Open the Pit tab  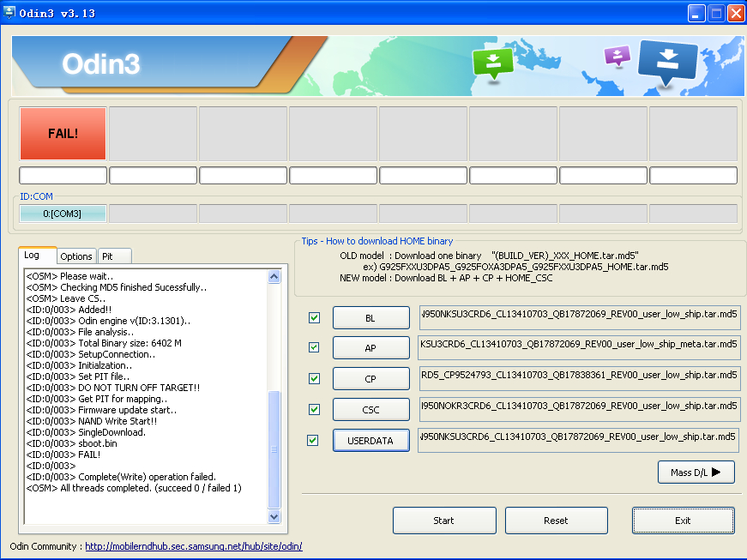tap(114, 256)
